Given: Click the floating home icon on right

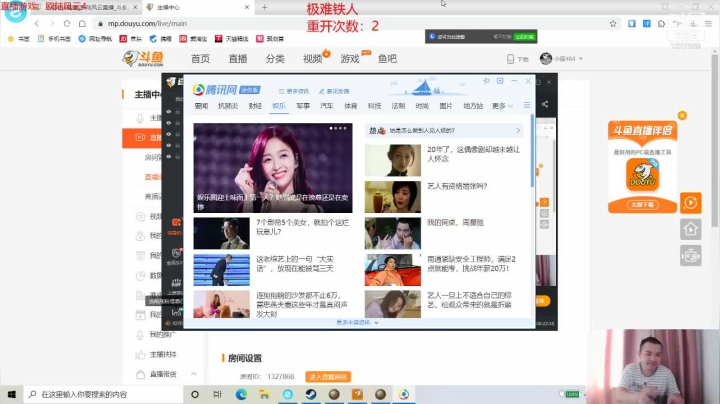Looking at the screenshot, I should [x=691, y=229].
